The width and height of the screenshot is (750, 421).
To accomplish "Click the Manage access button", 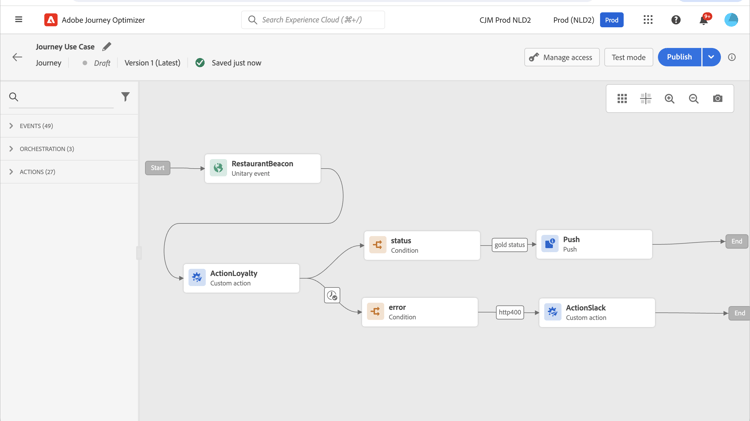I will tap(562, 57).
